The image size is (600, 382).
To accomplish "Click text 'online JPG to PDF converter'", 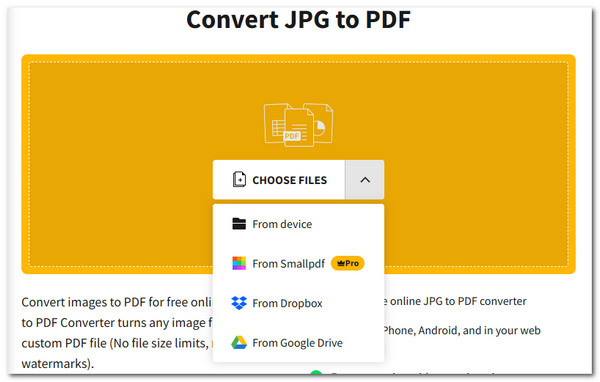I will [x=458, y=301].
